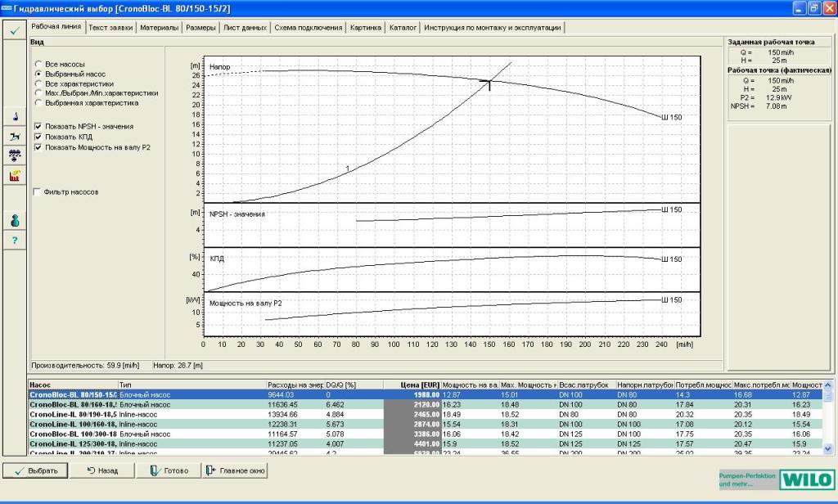Screen dimensions: 838x504
Task: Open the 'Картинка' tab
Action: [x=366, y=28]
